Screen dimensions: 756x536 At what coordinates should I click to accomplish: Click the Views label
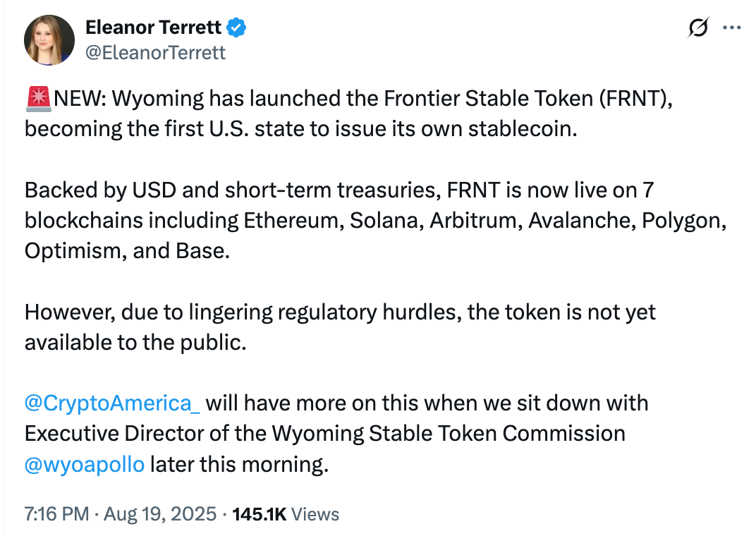315,514
